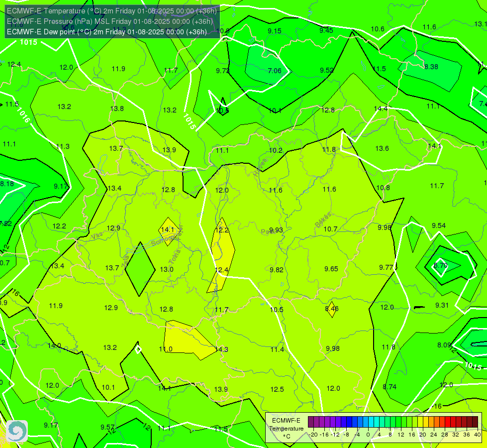Click the Heves county label
487x448 pixels.
[x=260, y=167]
